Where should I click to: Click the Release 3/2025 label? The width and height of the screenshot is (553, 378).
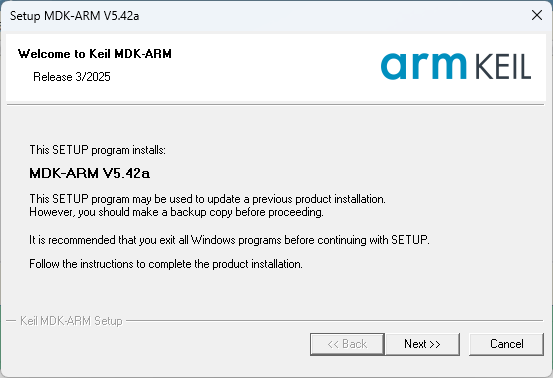tap(72, 77)
